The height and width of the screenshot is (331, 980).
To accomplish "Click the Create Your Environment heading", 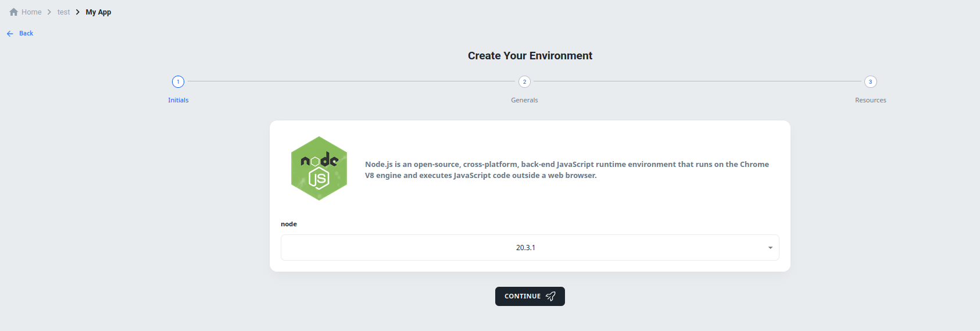I will click(x=530, y=56).
